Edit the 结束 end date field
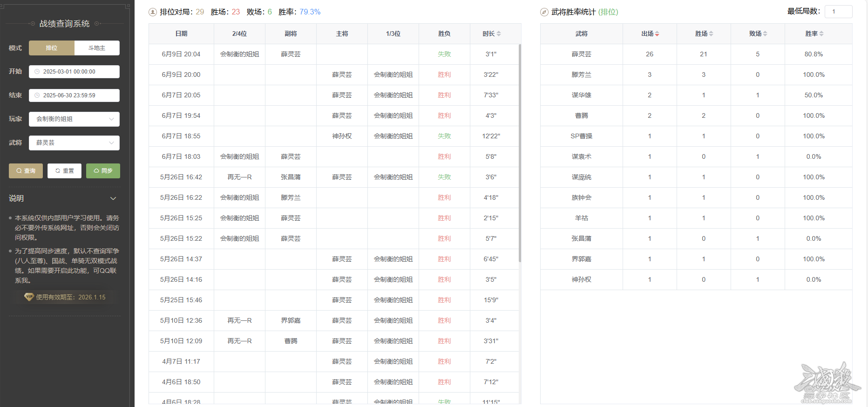This screenshot has height=407, width=868. [74, 95]
